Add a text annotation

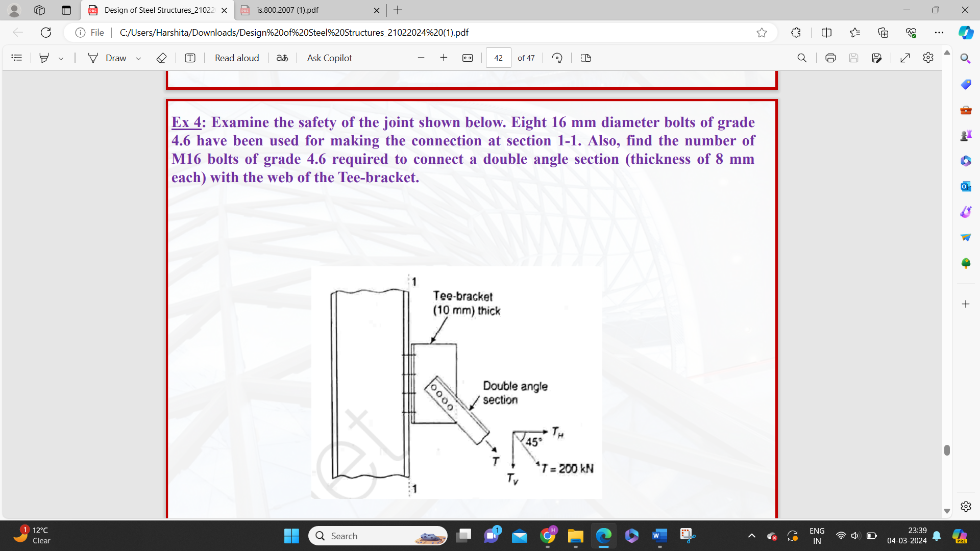click(x=190, y=58)
